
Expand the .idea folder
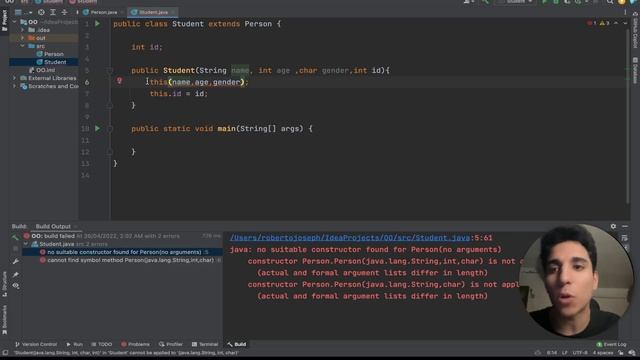(x=22, y=30)
